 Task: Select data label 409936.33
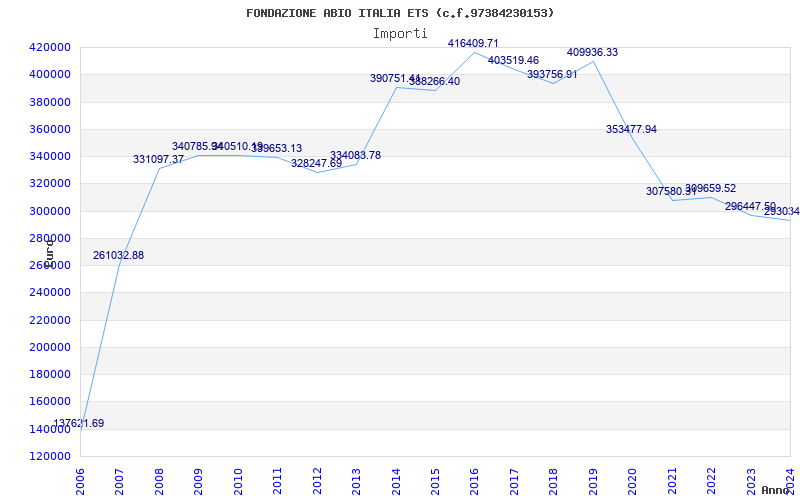[x=592, y=52]
